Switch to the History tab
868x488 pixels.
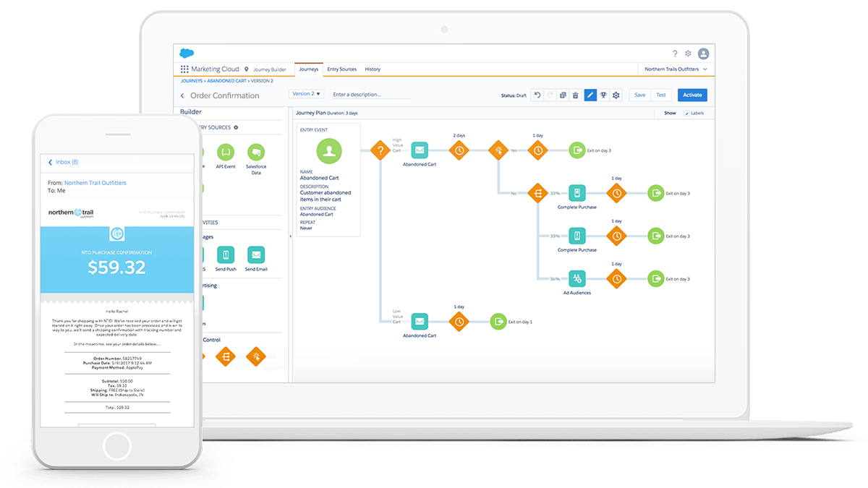tap(373, 69)
